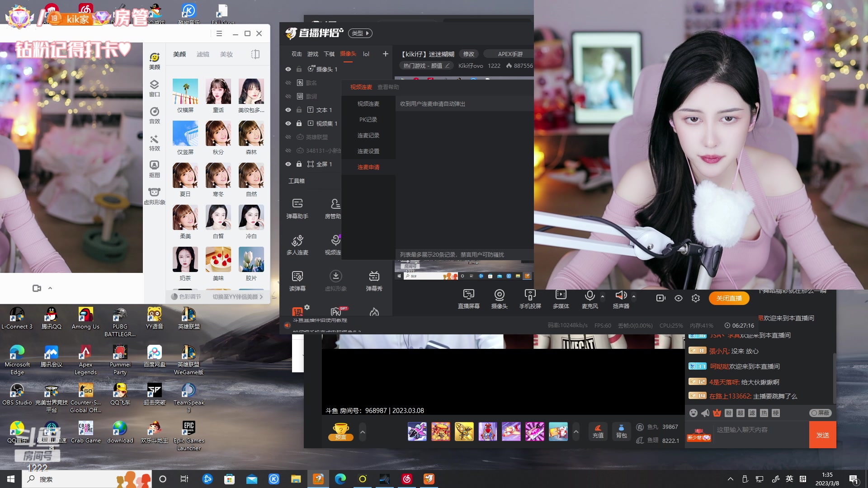Viewport: 868px width, 488px height.
Task: Add a 摄像头 camera source
Action: coord(499,299)
